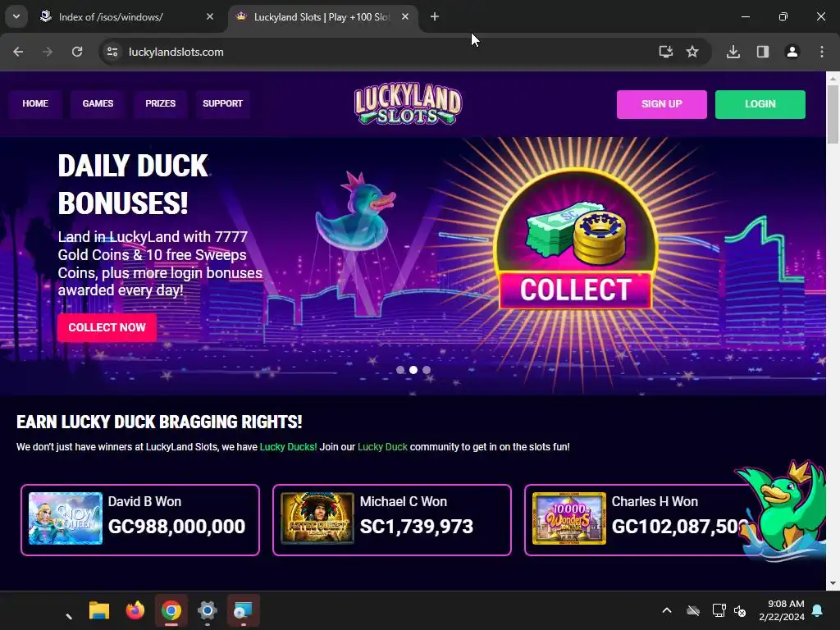This screenshot has height=630, width=840.
Task: View site information icon in address bar
Action: pyautogui.click(x=112, y=52)
